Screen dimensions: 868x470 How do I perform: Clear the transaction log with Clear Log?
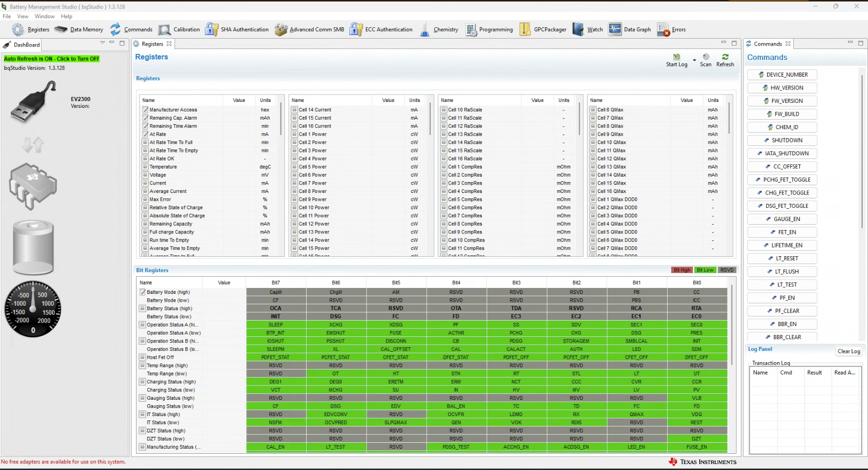coord(849,351)
